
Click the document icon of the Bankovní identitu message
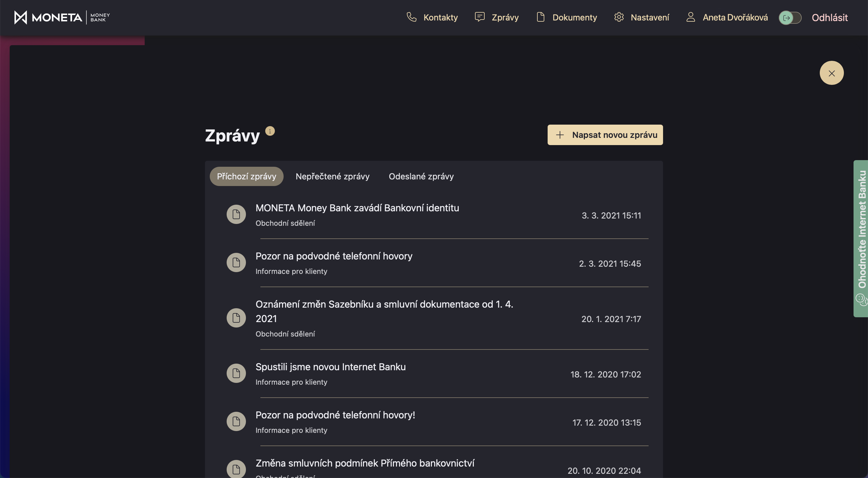coord(236,214)
